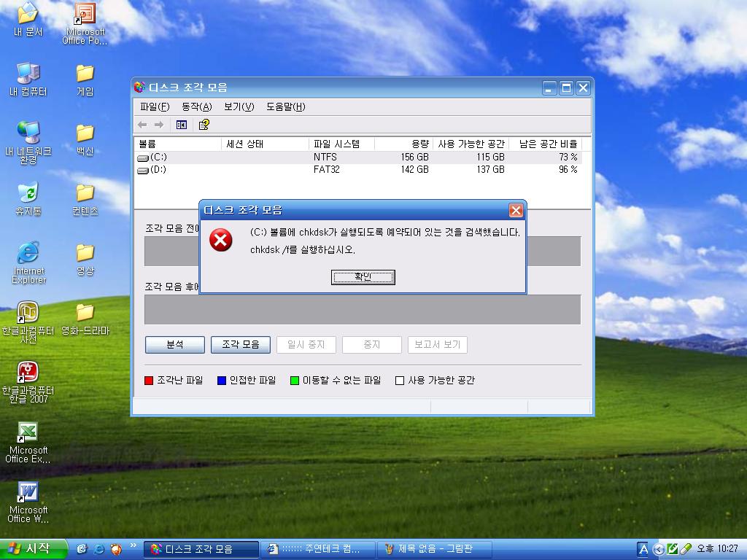Click the language bar A icon in tray
747x560 pixels.
click(x=643, y=549)
